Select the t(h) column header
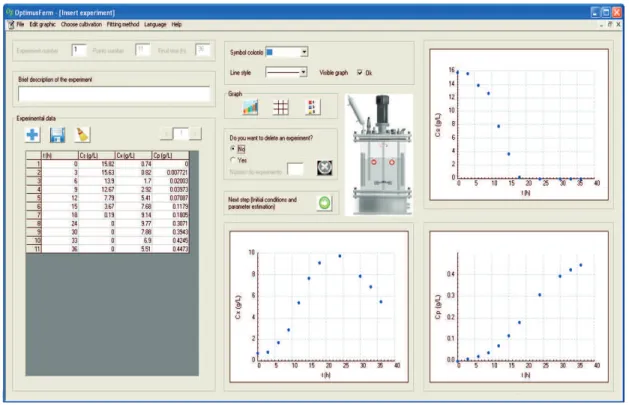Image resolution: width=629 pixels, height=405 pixels. tap(60, 155)
